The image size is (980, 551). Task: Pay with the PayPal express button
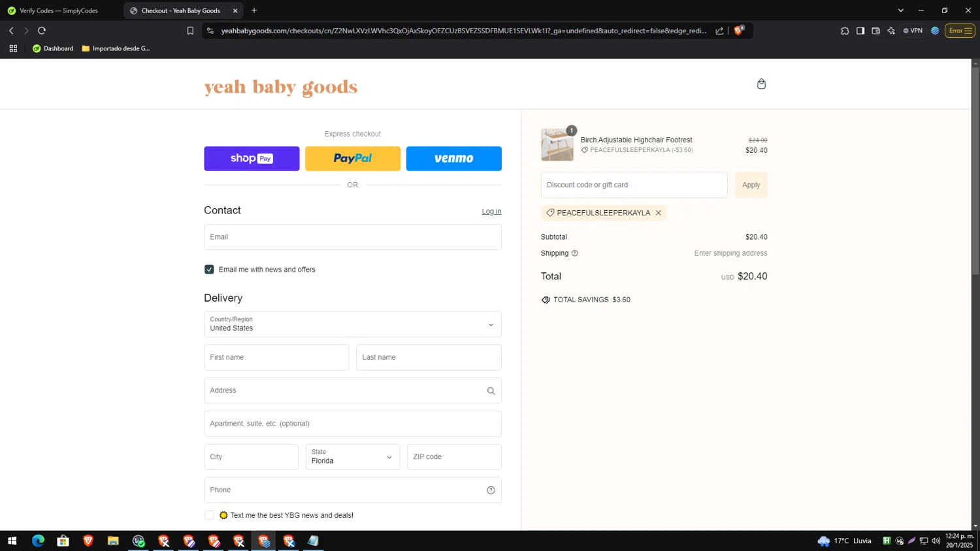pyautogui.click(x=353, y=159)
